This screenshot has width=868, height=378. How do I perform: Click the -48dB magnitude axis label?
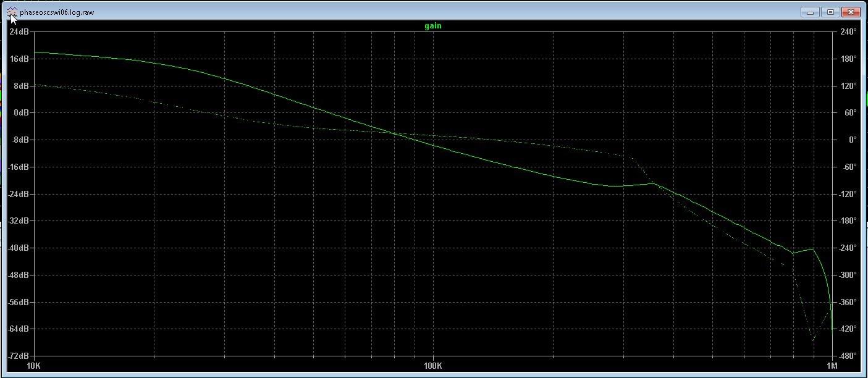19,275
